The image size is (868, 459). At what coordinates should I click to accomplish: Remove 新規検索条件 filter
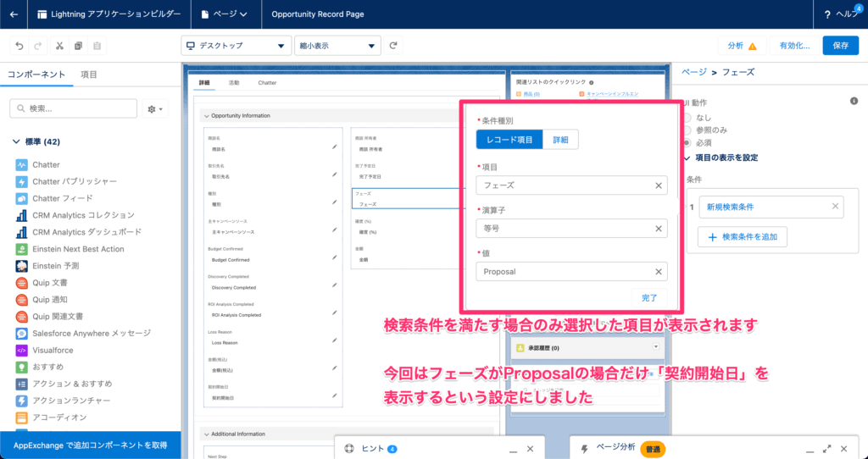pyautogui.click(x=835, y=207)
